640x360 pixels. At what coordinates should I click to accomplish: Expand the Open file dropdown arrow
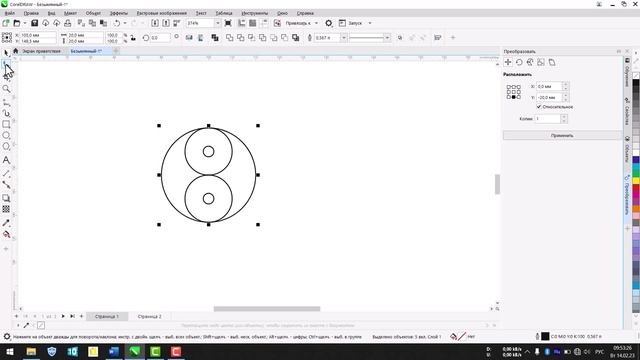[x=25, y=23]
